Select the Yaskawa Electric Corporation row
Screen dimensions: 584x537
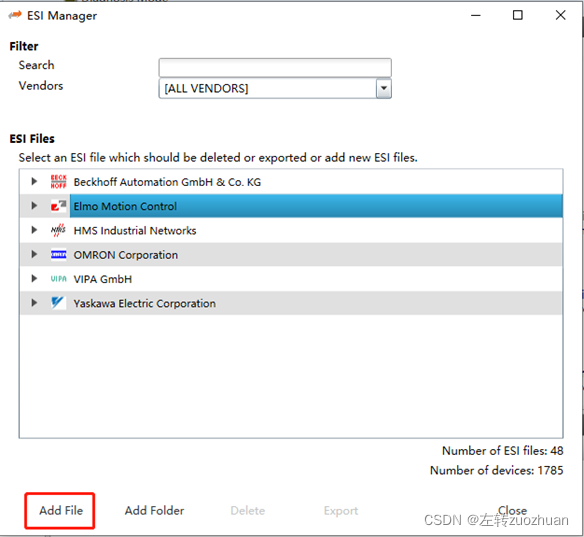pos(291,303)
